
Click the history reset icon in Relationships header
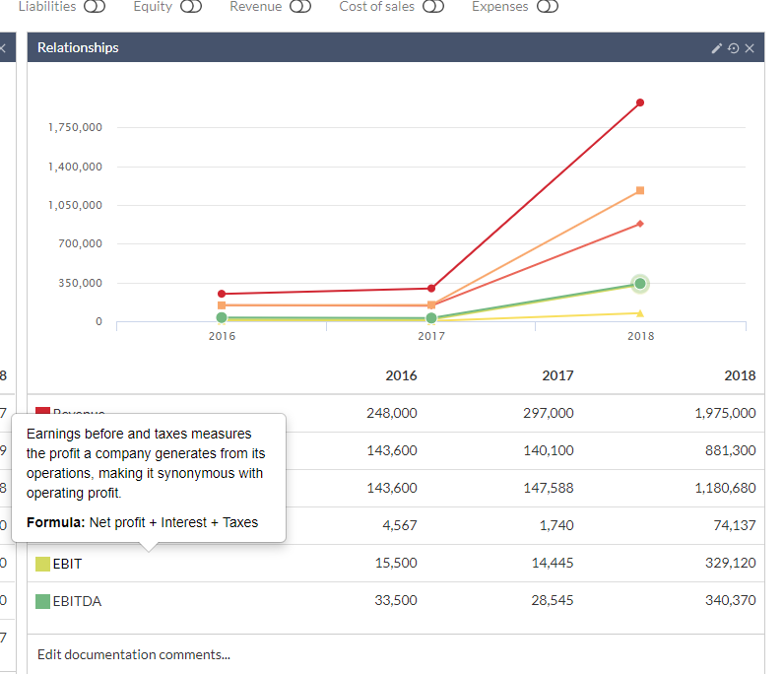[x=734, y=48]
